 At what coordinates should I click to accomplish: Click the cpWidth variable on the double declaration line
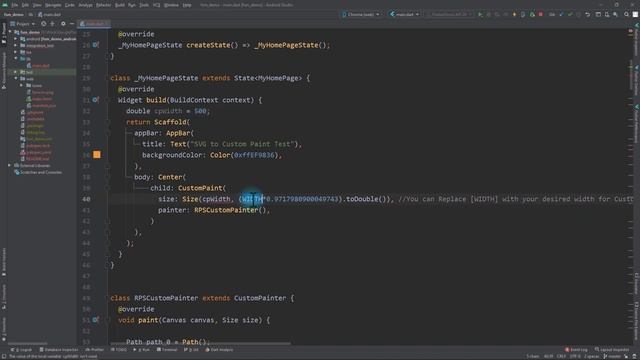168,111
